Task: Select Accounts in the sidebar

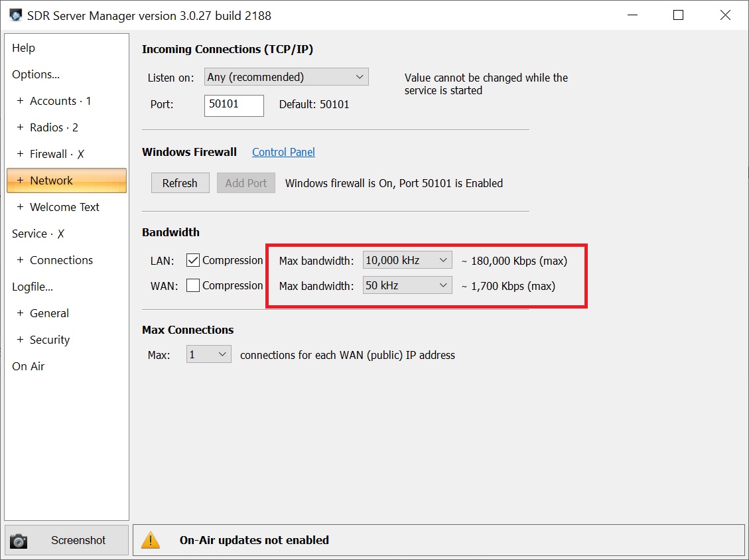Action: pyautogui.click(x=60, y=101)
